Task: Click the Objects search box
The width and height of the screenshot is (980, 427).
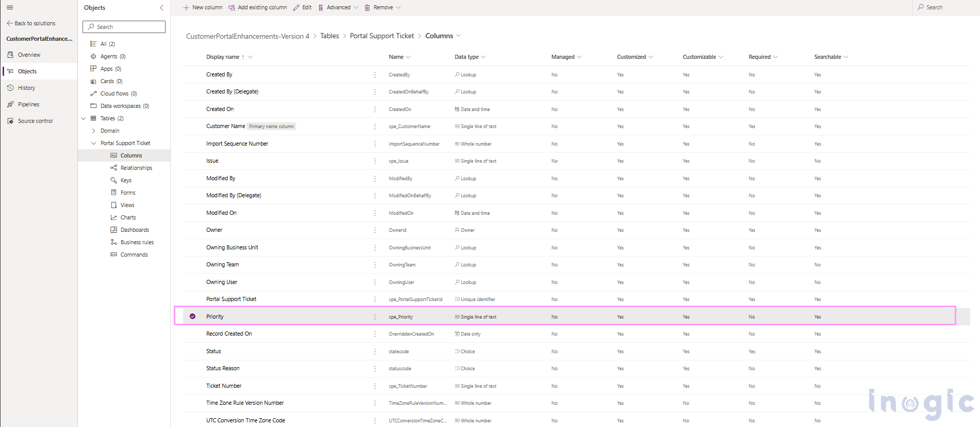Action: point(124,27)
